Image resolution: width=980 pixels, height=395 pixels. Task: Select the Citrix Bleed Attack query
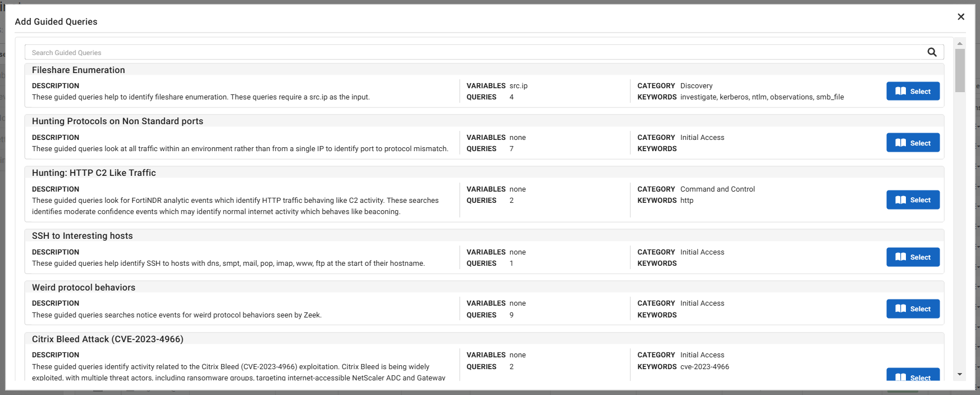913,375
